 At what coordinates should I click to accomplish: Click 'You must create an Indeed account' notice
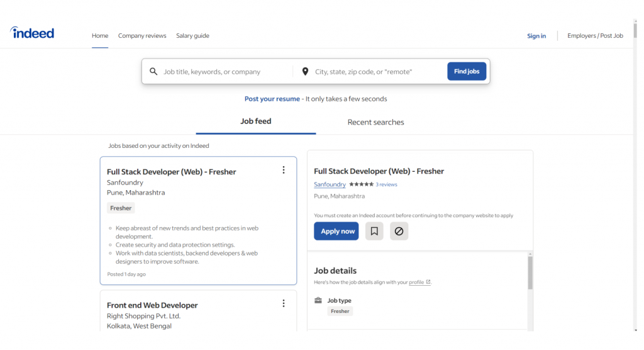point(414,215)
